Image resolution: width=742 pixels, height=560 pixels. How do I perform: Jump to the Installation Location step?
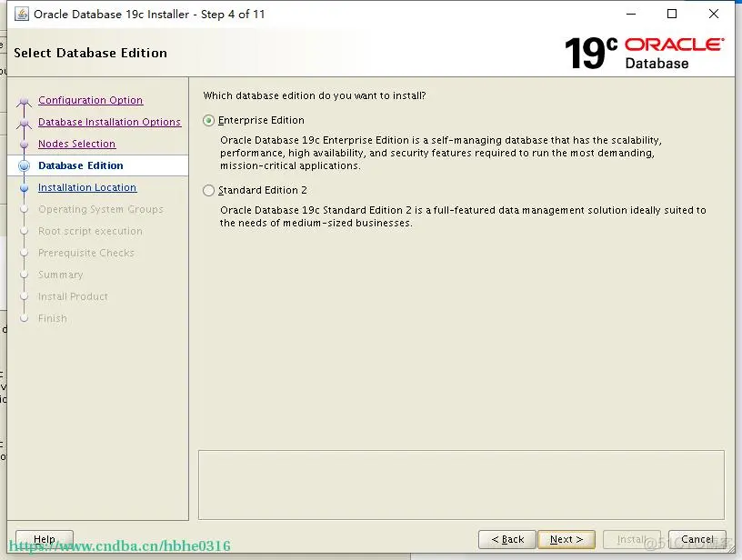tap(87, 187)
